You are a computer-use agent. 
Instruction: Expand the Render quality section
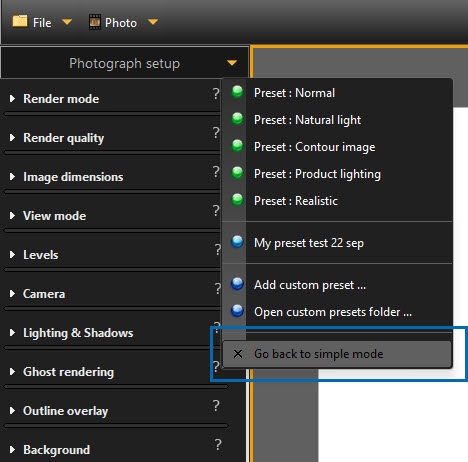click(x=12, y=138)
